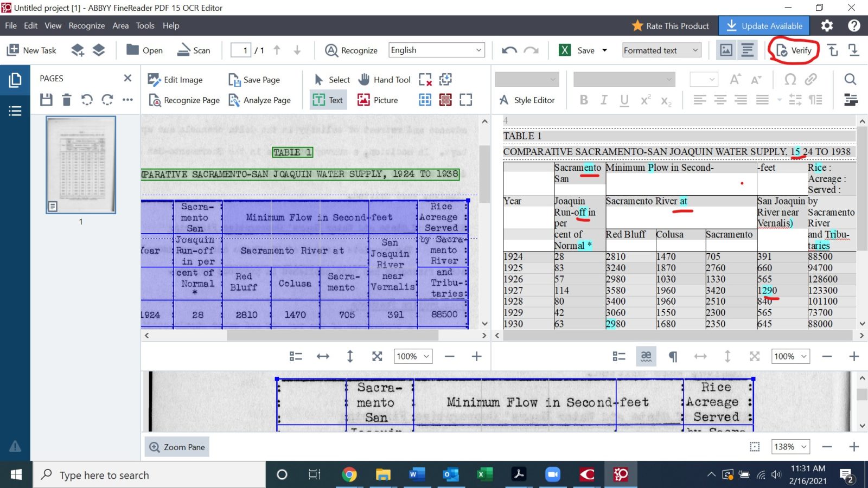Click the circled Verify button
868x488 pixels.
point(794,50)
